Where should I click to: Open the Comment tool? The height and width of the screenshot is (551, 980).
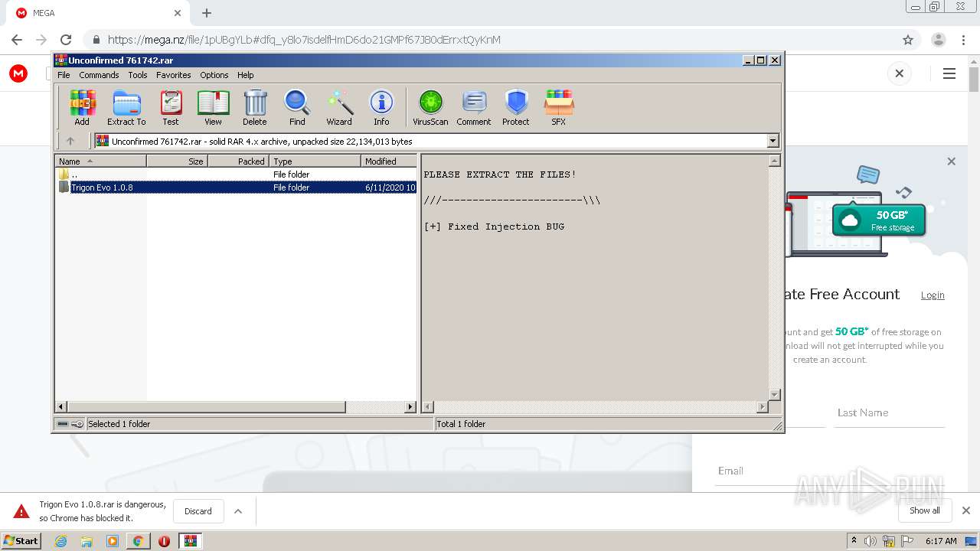[x=474, y=108]
